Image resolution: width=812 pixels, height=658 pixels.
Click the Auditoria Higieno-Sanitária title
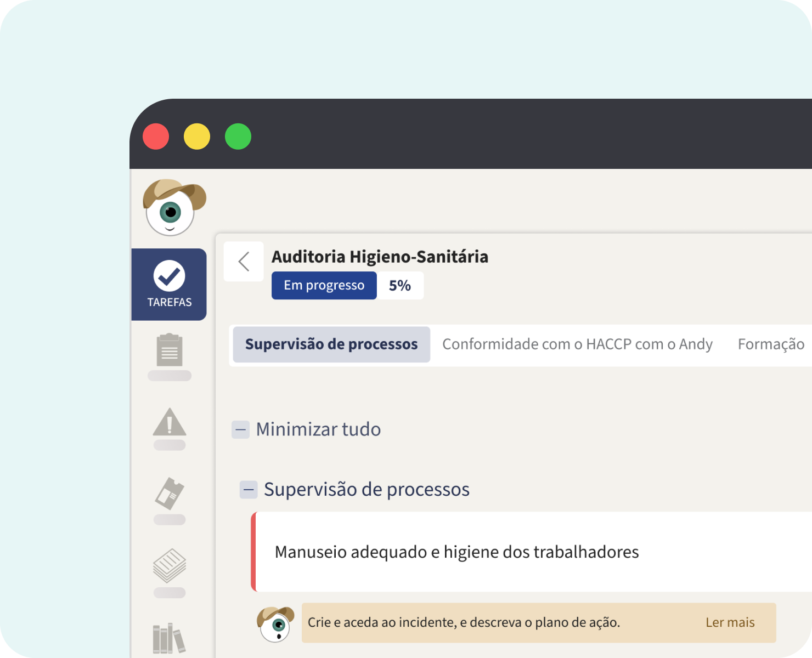[x=380, y=257]
